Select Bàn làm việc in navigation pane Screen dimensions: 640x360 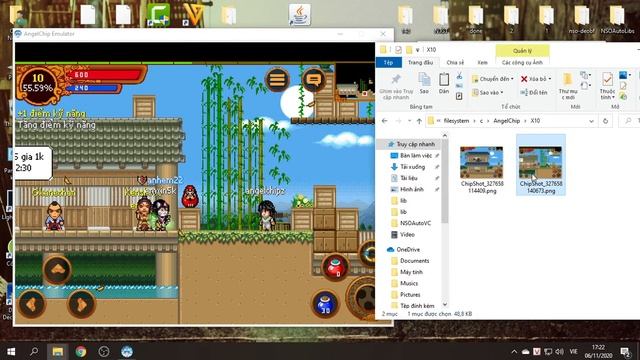(416, 156)
